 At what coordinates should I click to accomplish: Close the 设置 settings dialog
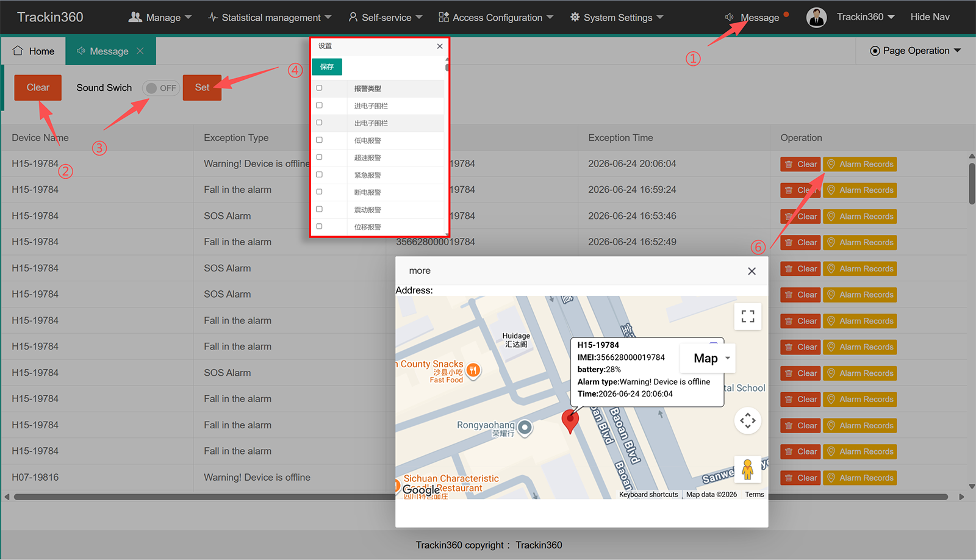click(x=440, y=46)
